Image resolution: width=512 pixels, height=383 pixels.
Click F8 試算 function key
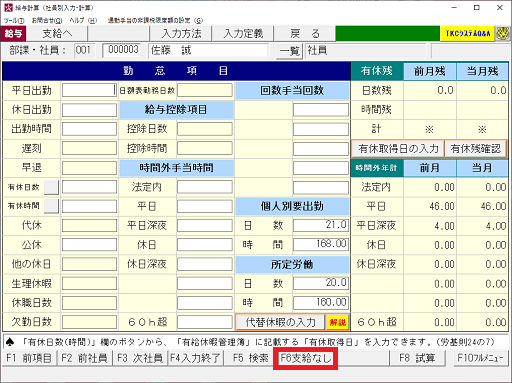(x=417, y=358)
